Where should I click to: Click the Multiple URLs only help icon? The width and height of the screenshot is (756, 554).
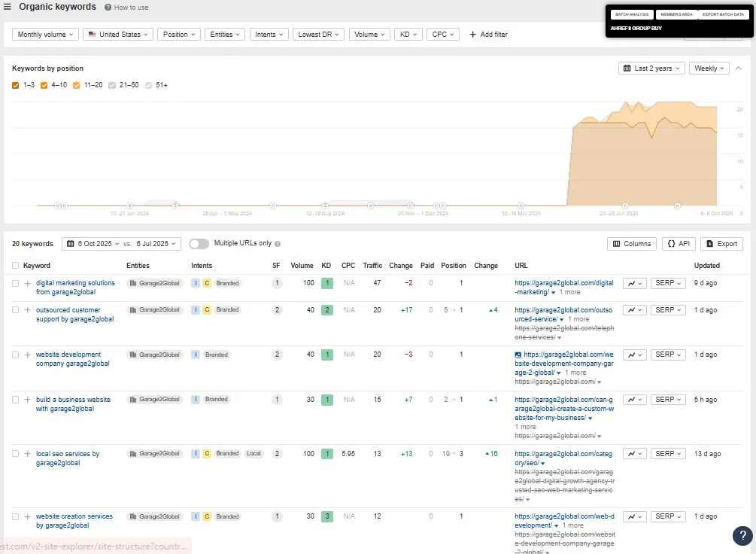click(278, 244)
